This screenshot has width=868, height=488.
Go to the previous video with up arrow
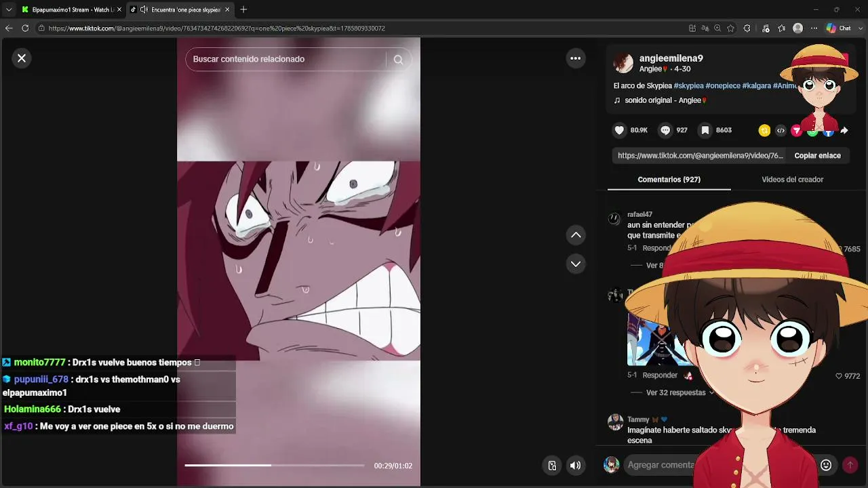click(576, 235)
